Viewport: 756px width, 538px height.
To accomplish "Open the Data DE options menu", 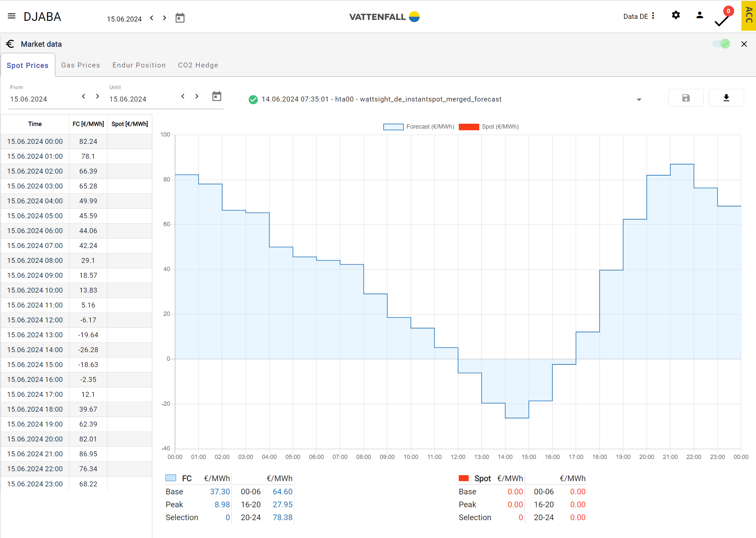I will [x=653, y=16].
